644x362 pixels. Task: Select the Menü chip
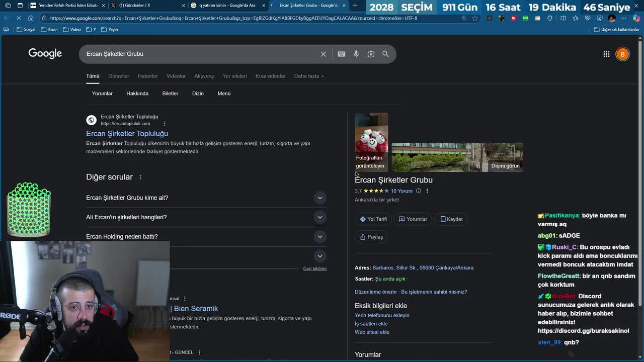click(x=224, y=94)
